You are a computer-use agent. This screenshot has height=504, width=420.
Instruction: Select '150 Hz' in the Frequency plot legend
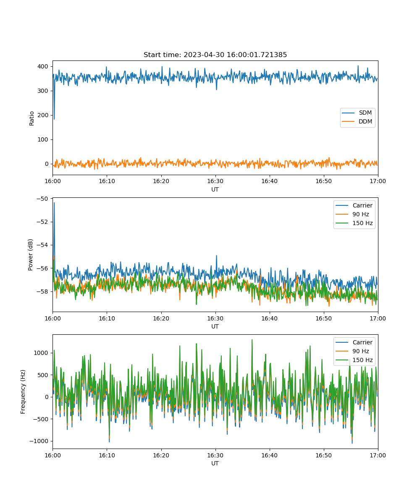362,360
